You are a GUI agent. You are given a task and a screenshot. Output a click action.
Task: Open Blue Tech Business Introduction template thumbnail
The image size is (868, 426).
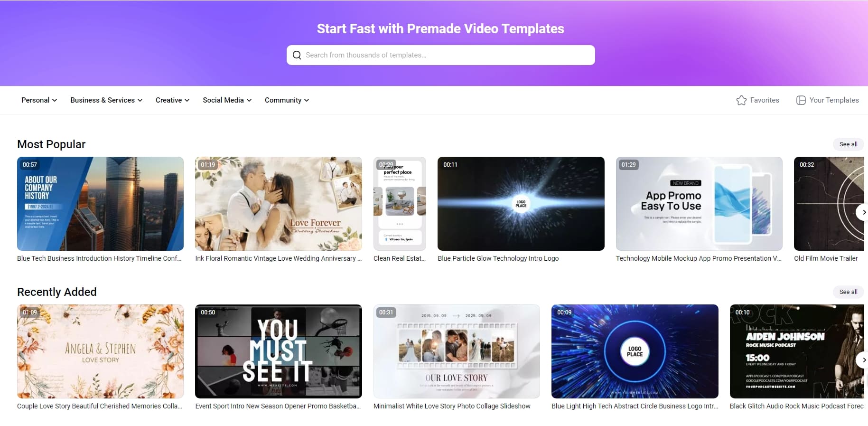click(x=100, y=204)
